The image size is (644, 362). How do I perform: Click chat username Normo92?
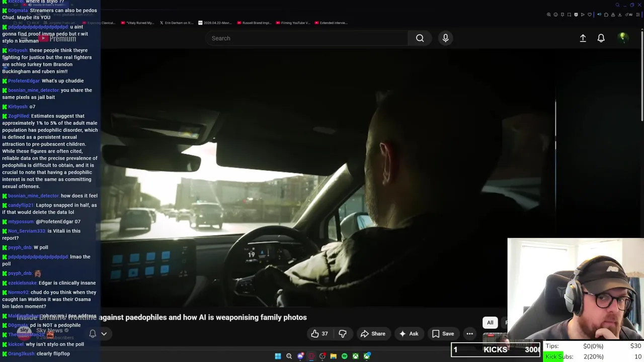[18, 292]
